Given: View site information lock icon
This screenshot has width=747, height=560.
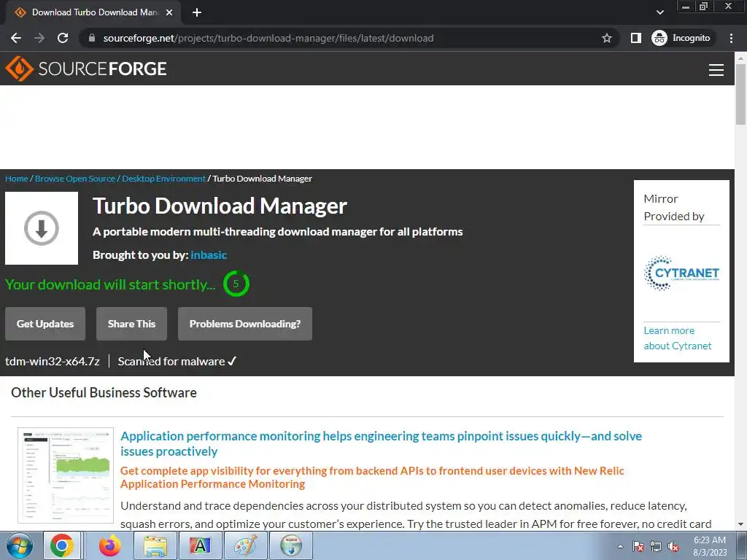Looking at the screenshot, I should (92, 38).
